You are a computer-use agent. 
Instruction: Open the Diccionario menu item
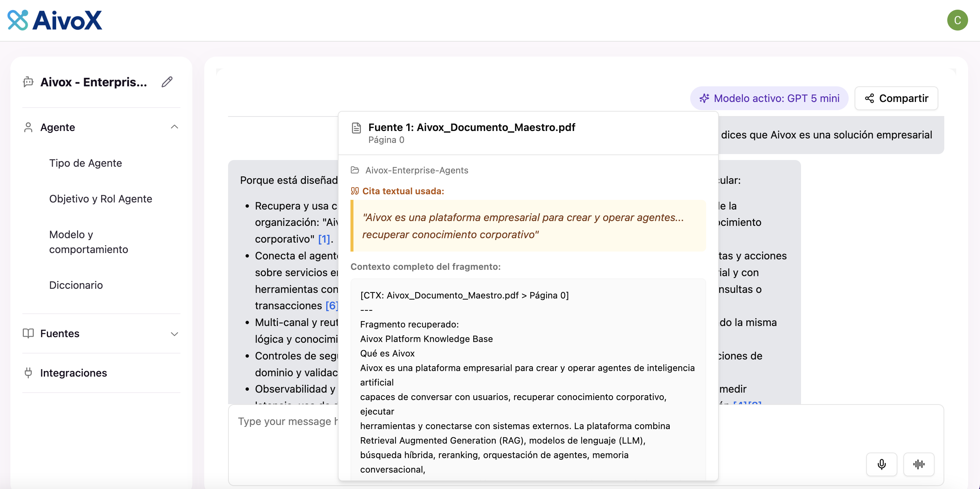76,285
